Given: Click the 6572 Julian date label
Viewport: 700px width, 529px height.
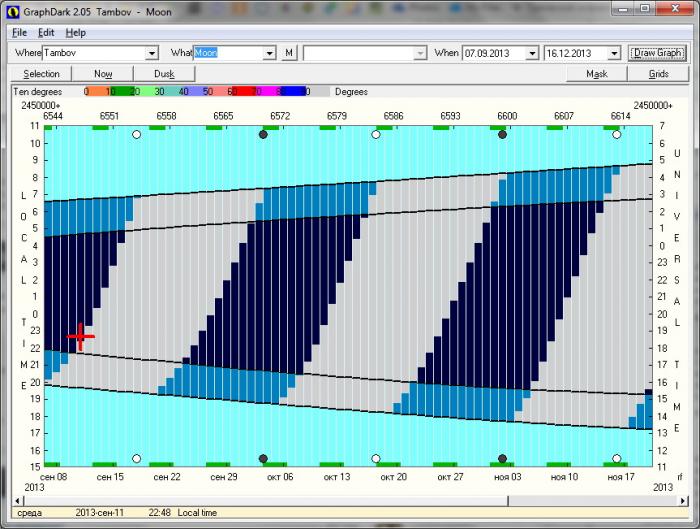Looking at the screenshot, I should [x=280, y=116].
